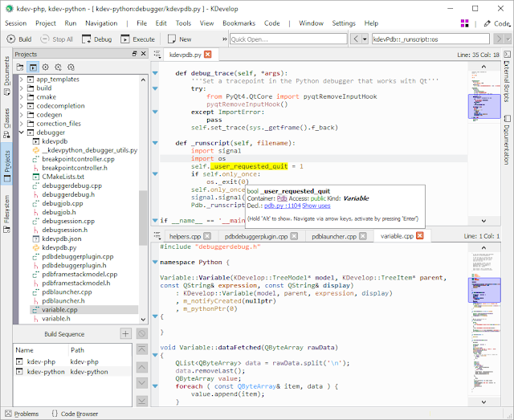Screen dimensions: 514x420
Task: Switch to the helpers.cpp tab
Action: (185, 236)
